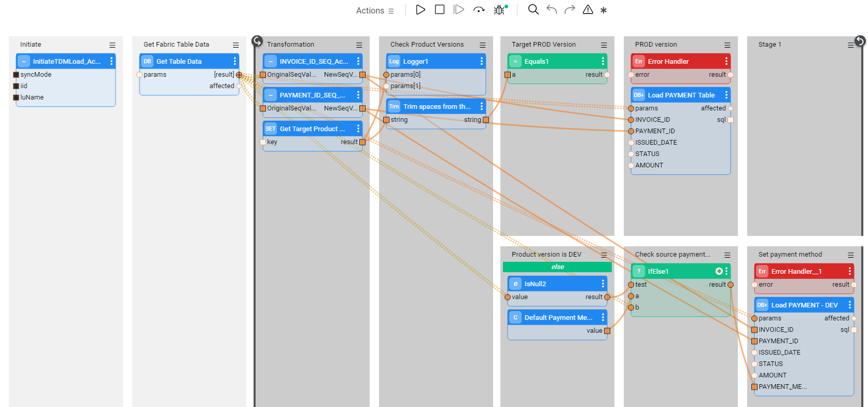
Task: Open INVOICE_ID_SEQ actor options dots
Action: [358, 61]
